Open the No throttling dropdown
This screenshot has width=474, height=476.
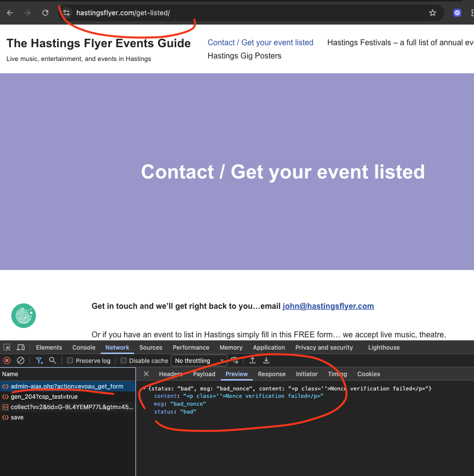point(199,361)
